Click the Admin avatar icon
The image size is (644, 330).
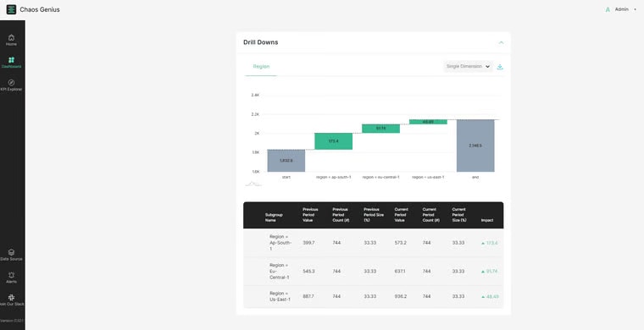tap(608, 9)
